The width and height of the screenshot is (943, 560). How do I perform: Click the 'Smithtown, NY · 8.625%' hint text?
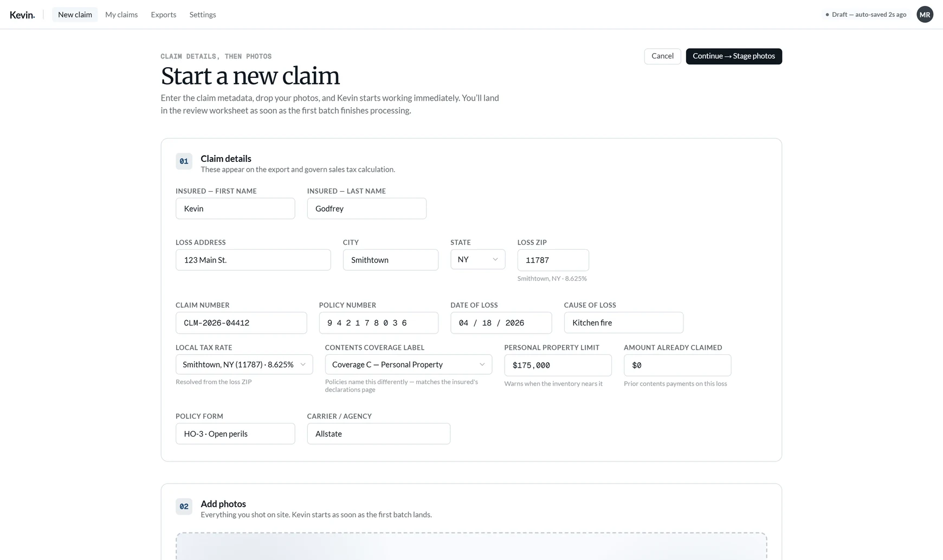552,278
